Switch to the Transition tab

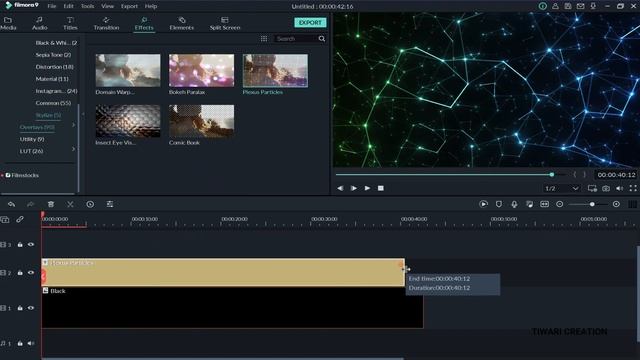pyautogui.click(x=106, y=23)
